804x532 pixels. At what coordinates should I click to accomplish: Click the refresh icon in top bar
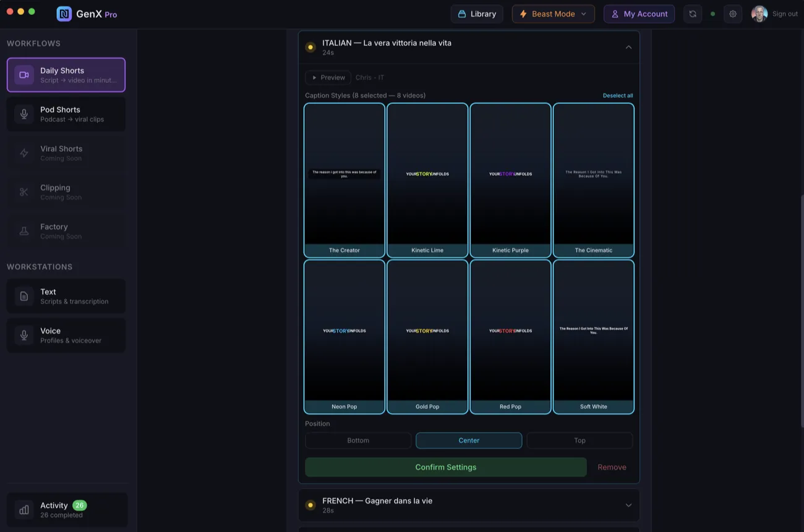(693, 14)
